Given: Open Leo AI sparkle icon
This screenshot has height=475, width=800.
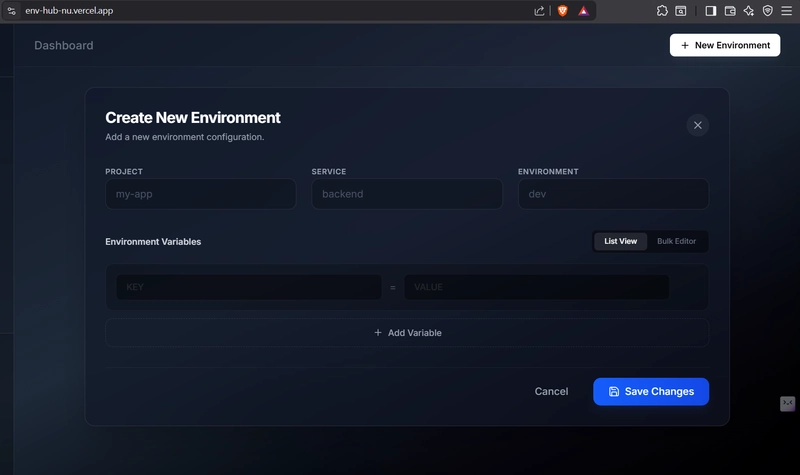Looking at the screenshot, I should point(749,11).
